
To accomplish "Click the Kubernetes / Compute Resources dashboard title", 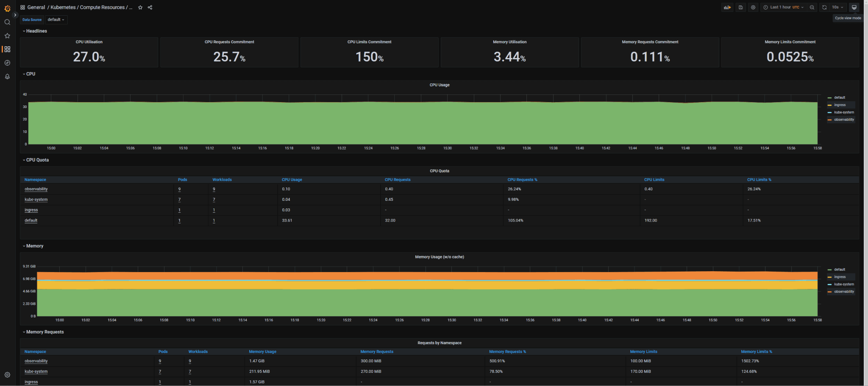I will tap(92, 7).
